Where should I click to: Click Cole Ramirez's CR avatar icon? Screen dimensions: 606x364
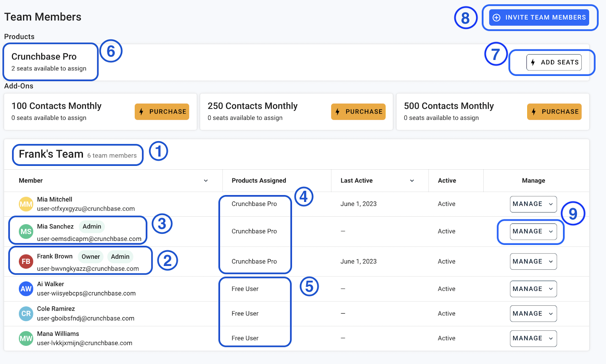point(26,314)
